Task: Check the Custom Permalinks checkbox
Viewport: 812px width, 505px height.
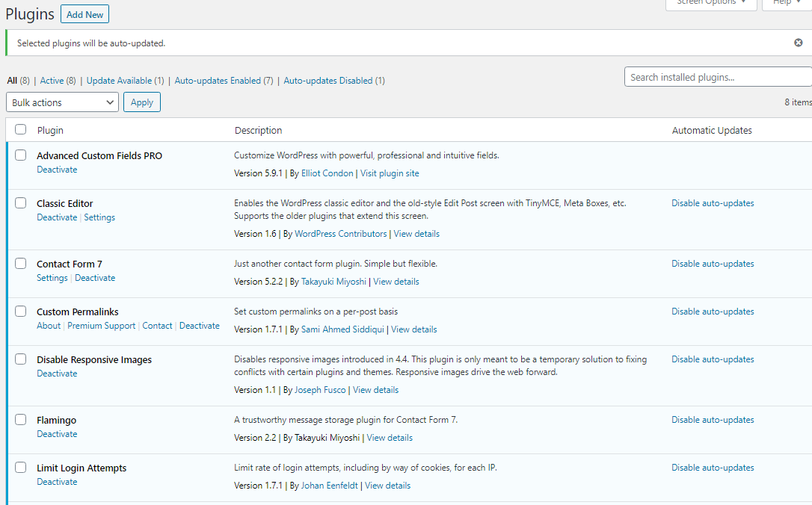Action: (x=21, y=311)
